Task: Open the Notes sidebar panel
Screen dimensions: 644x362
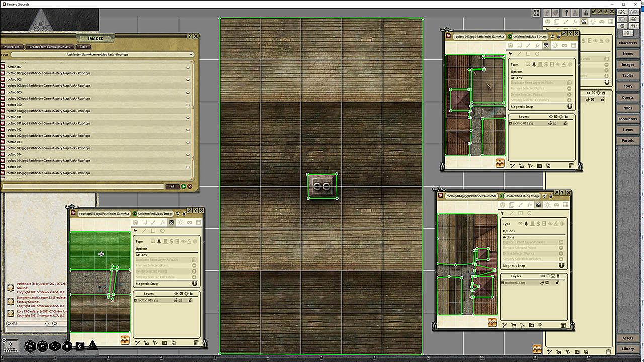Action: pos(627,54)
